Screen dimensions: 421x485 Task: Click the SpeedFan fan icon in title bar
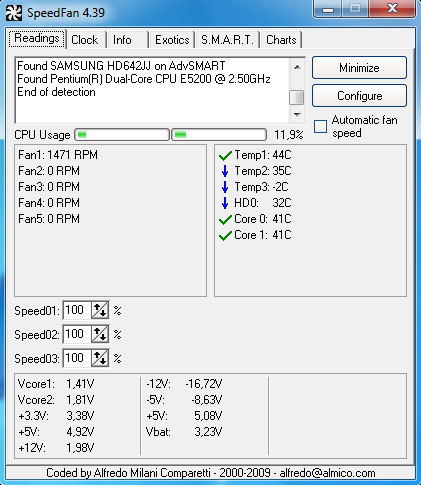click(x=14, y=13)
